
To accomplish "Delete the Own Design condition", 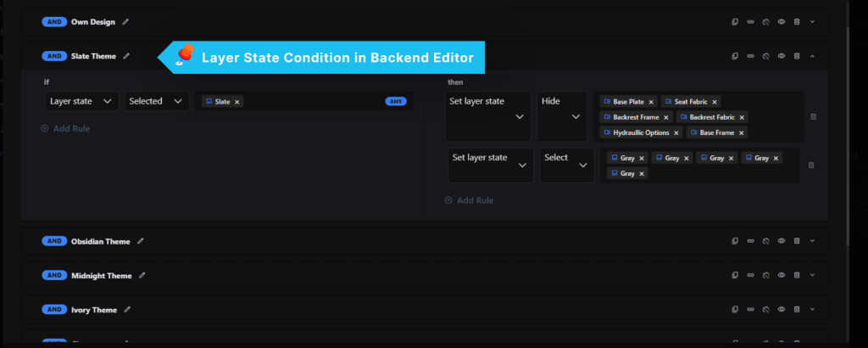I will pos(797,22).
